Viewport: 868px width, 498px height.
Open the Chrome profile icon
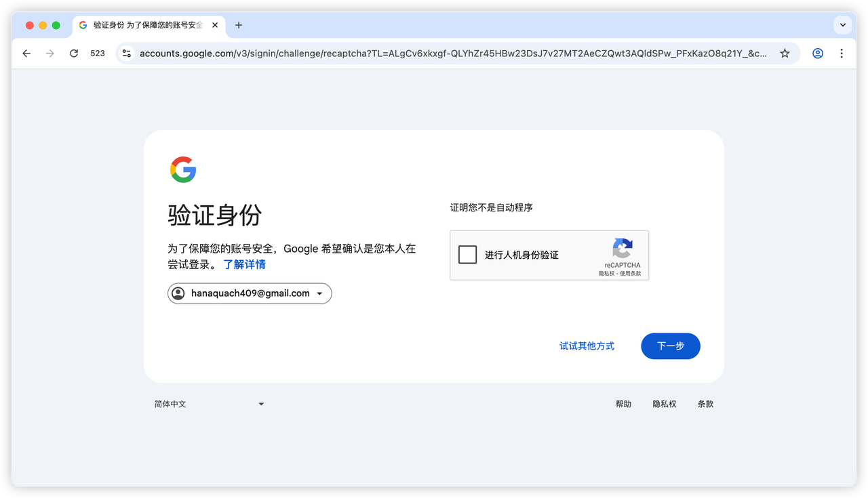pos(818,54)
